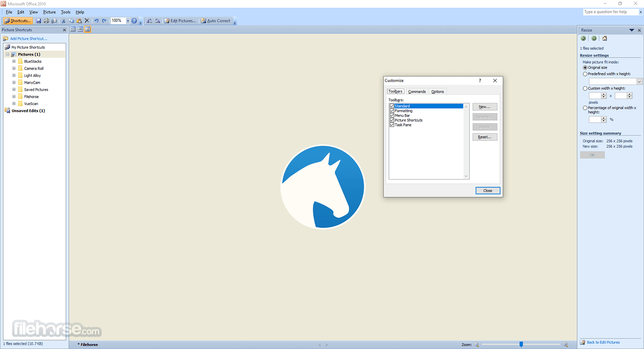This screenshot has height=349, width=644.
Task: Click the Type a question for help box
Action: (611, 12)
